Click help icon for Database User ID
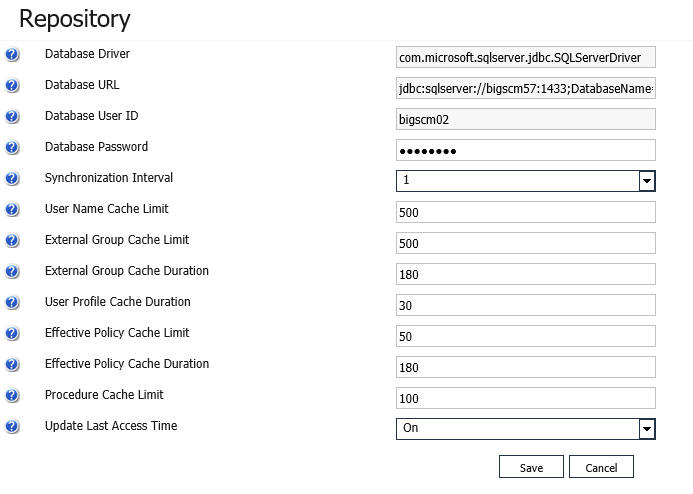Viewport: 693px width, 494px height. pos(12,117)
